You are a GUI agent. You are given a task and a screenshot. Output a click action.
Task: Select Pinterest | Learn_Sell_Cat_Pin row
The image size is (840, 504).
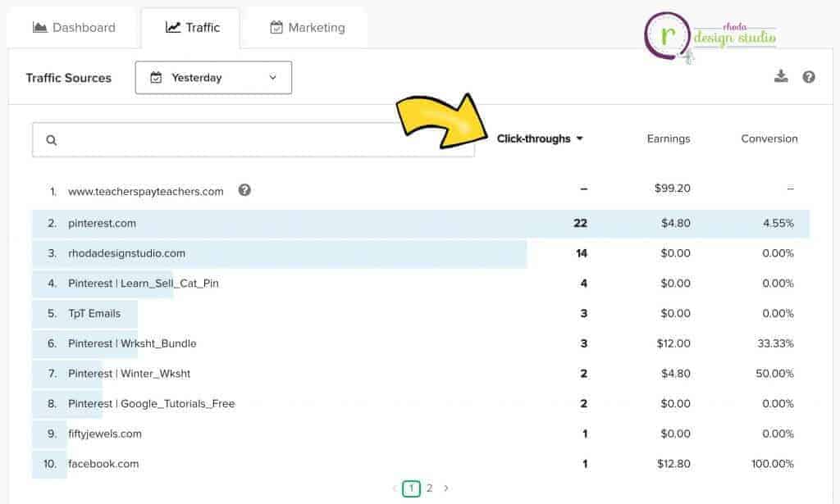pyautogui.click(x=421, y=284)
